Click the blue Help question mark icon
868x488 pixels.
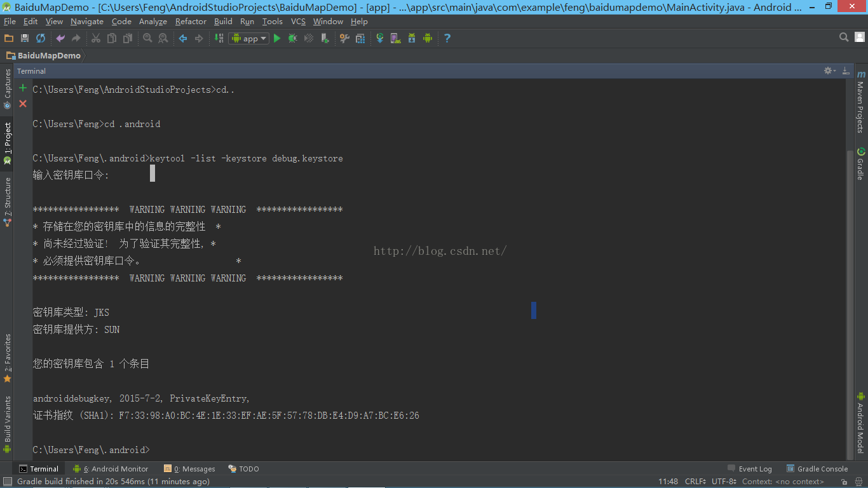pyautogui.click(x=447, y=38)
